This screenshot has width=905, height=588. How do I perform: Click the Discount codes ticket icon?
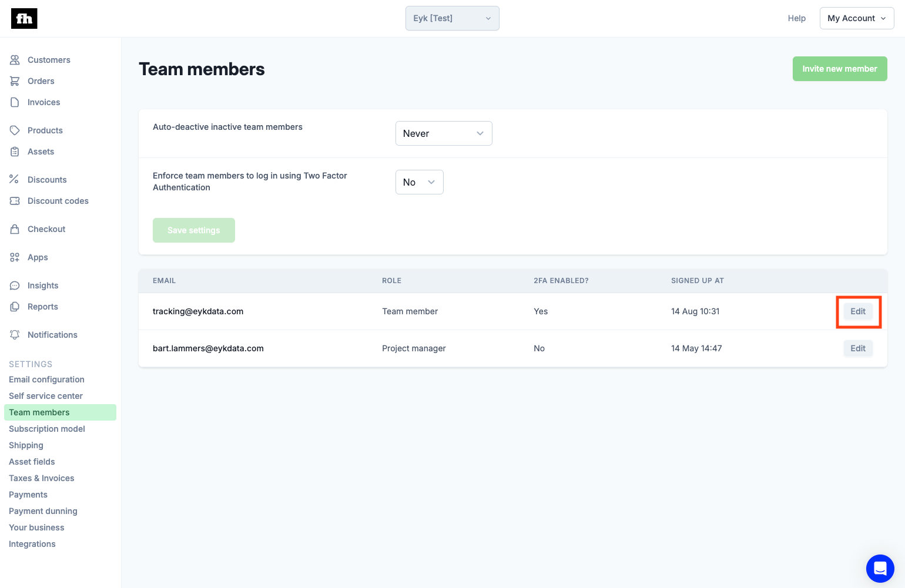pos(15,201)
